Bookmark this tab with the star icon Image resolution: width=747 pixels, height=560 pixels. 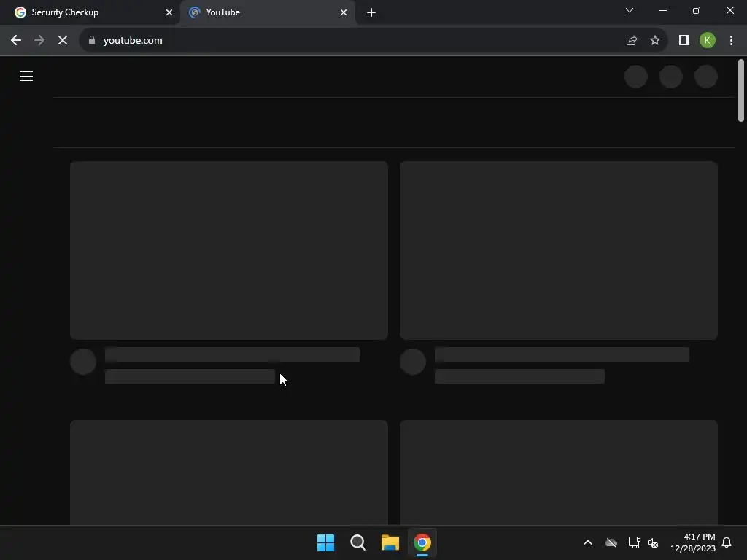[655, 41]
